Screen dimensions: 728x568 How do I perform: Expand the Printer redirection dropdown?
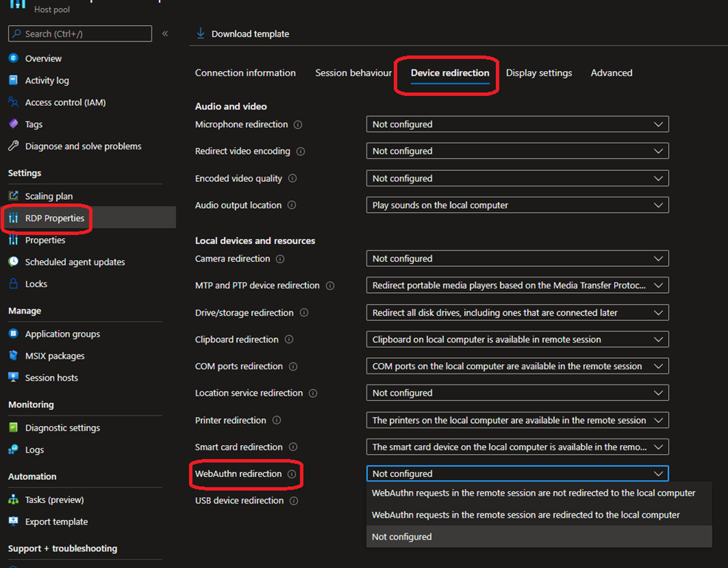pos(517,420)
